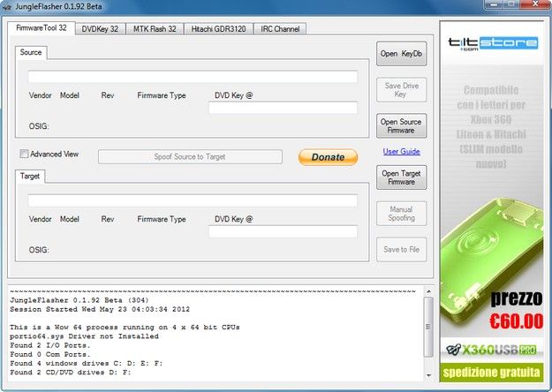The width and height of the screenshot is (552, 392).
Task: Switch to the FirmwareTool 32 tab
Action: 42,28
